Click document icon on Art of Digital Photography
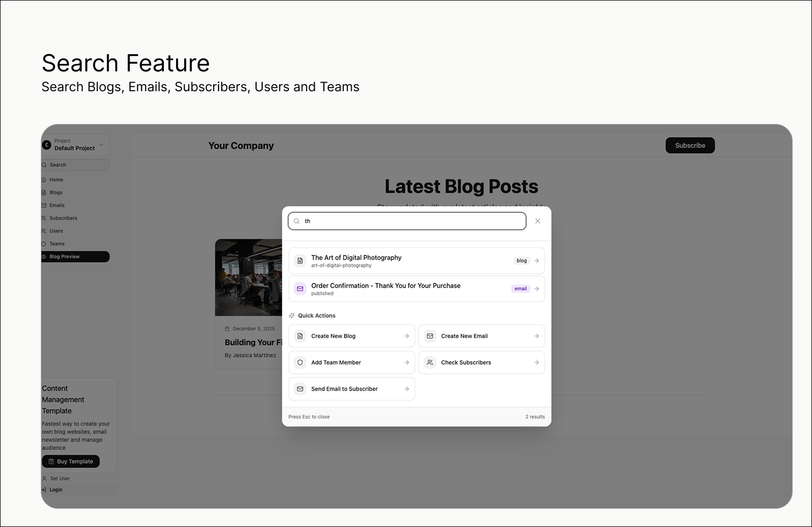This screenshot has width=812, height=527. click(300, 261)
